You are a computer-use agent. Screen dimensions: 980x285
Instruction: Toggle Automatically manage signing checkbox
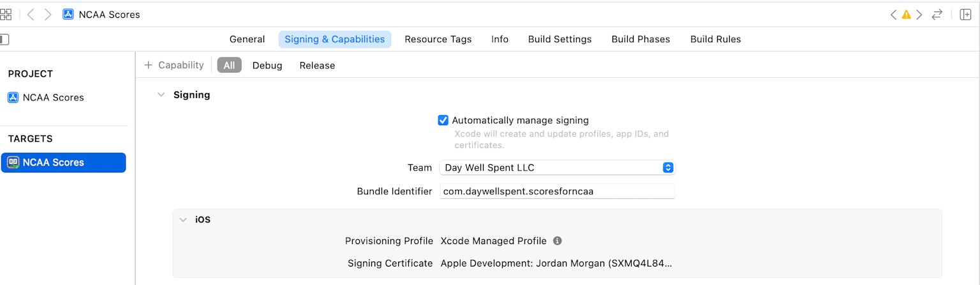[x=443, y=120]
